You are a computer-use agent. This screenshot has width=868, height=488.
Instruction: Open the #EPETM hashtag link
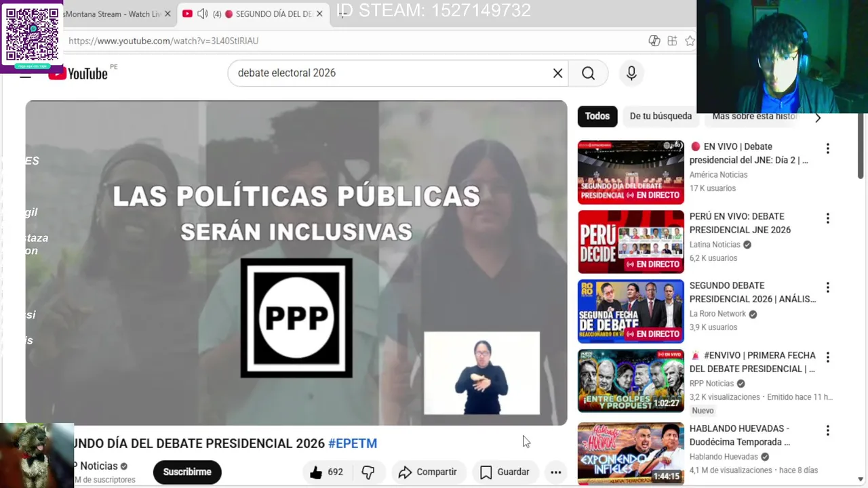pyautogui.click(x=353, y=443)
